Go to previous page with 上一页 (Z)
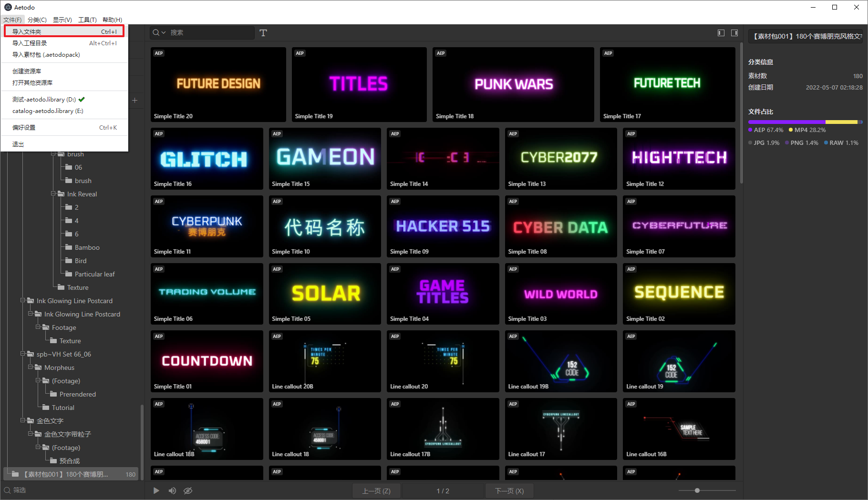The width and height of the screenshot is (868, 500). [x=376, y=491]
